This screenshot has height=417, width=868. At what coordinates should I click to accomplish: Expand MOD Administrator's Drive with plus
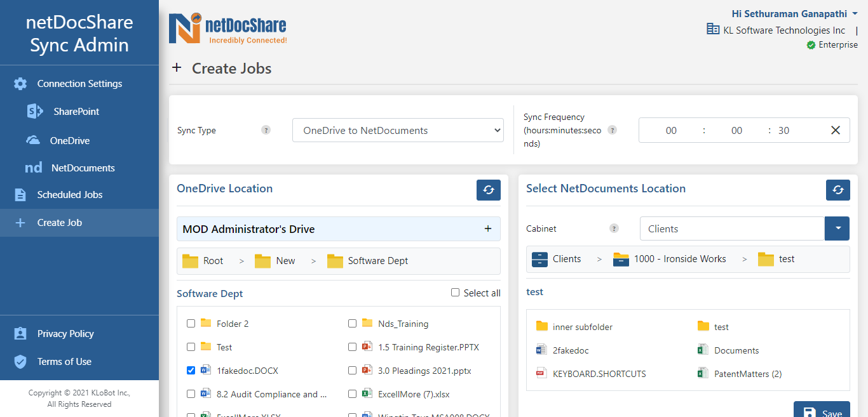click(488, 228)
